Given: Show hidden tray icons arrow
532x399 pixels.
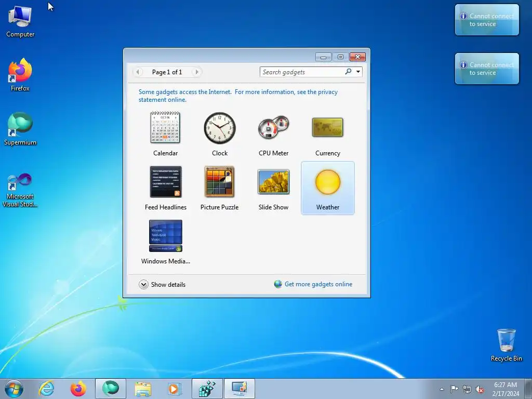Looking at the screenshot, I should (x=442, y=389).
